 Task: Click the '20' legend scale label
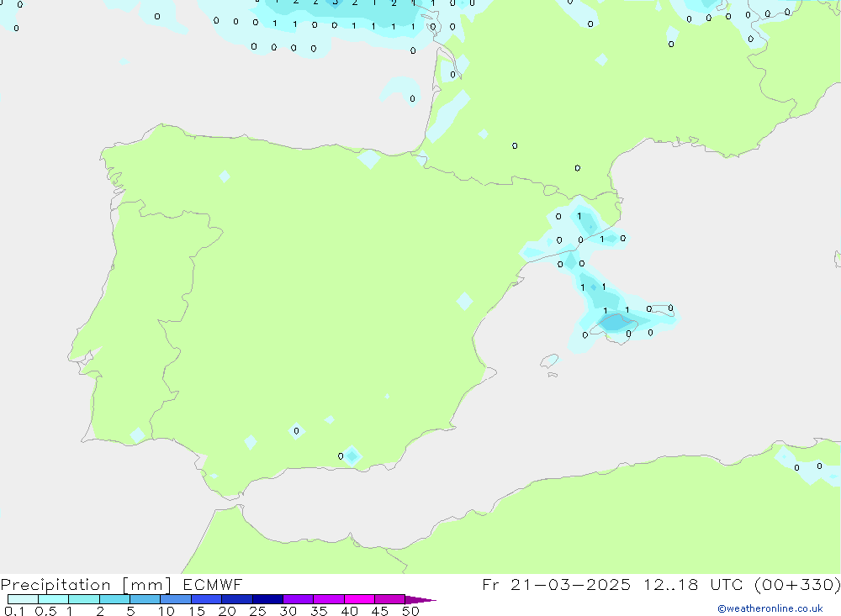point(227,611)
